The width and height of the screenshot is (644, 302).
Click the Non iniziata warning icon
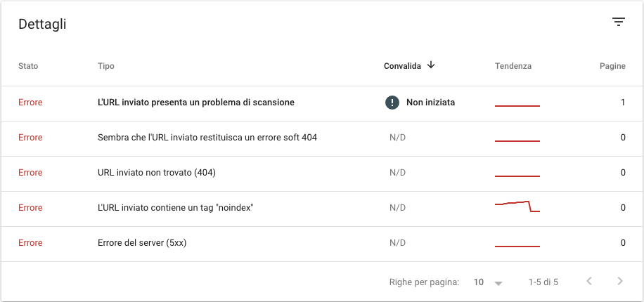(x=392, y=103)
